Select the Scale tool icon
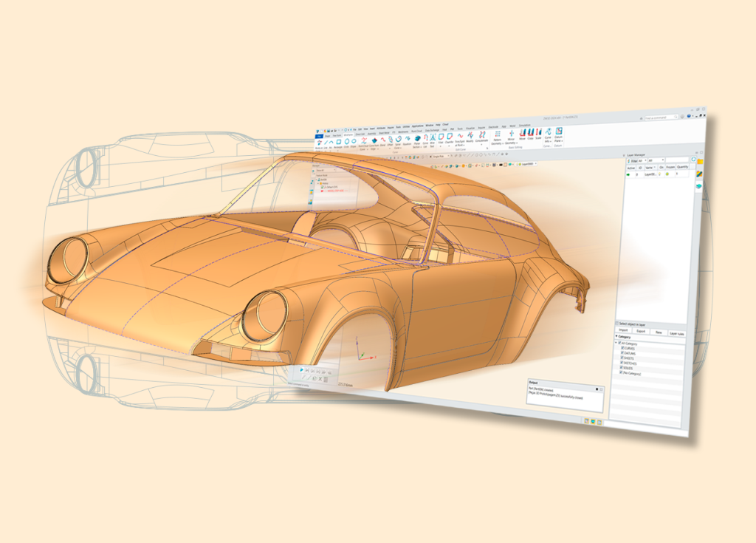This screenshot has width=756, height=543. click(538, 134)
